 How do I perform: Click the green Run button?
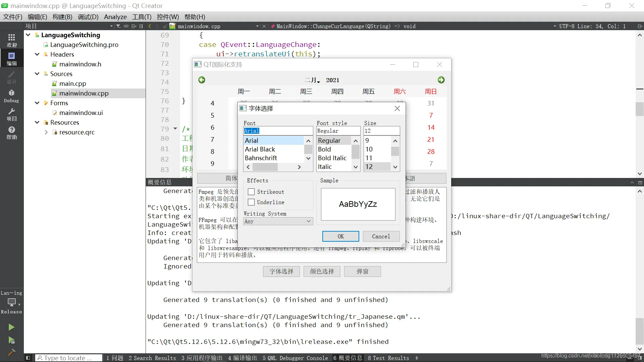tap(11, 327)
